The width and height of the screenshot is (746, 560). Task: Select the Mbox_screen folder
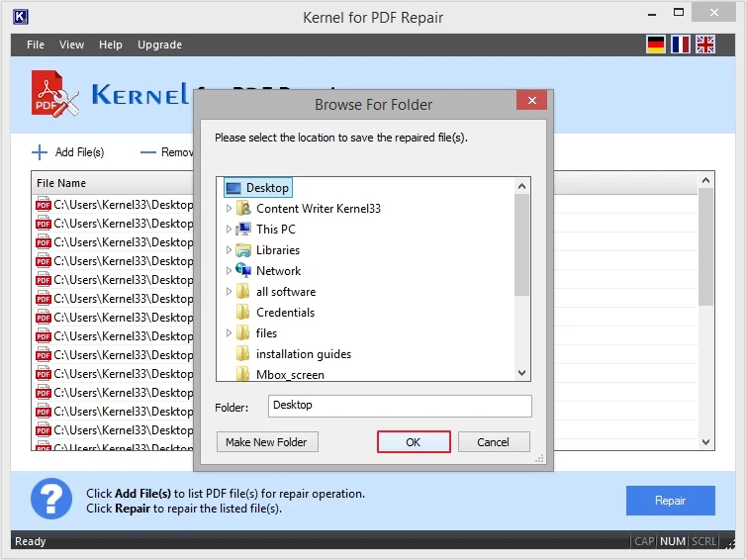[x=290, y=374]
